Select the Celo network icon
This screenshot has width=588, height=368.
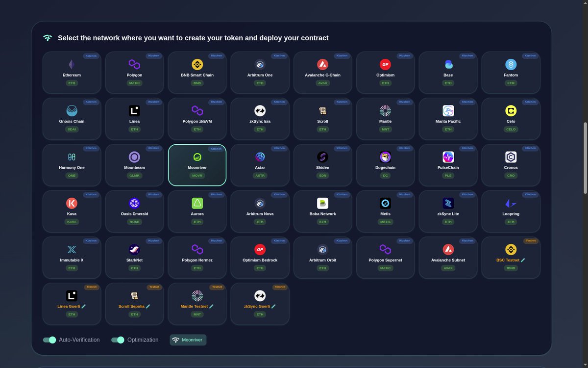coord(511,110)
